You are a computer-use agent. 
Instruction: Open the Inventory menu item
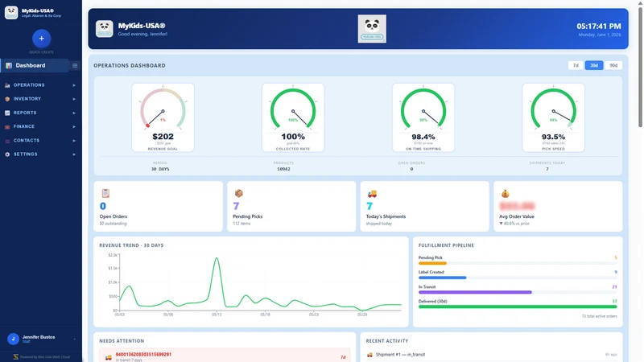(x=41, y=99)
